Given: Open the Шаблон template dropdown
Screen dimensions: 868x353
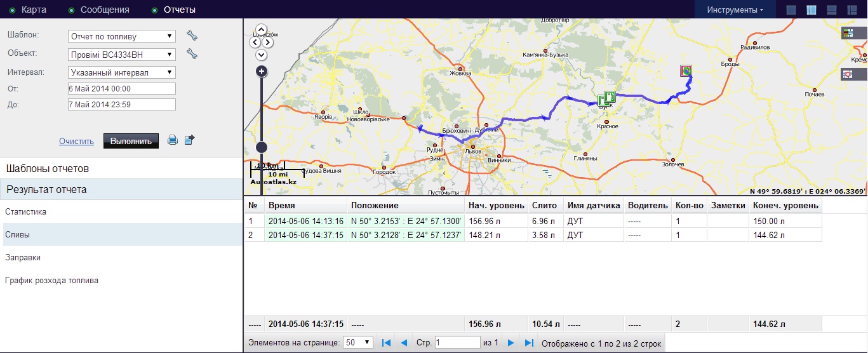Looking at the screenshot, I should pos(122,36).
